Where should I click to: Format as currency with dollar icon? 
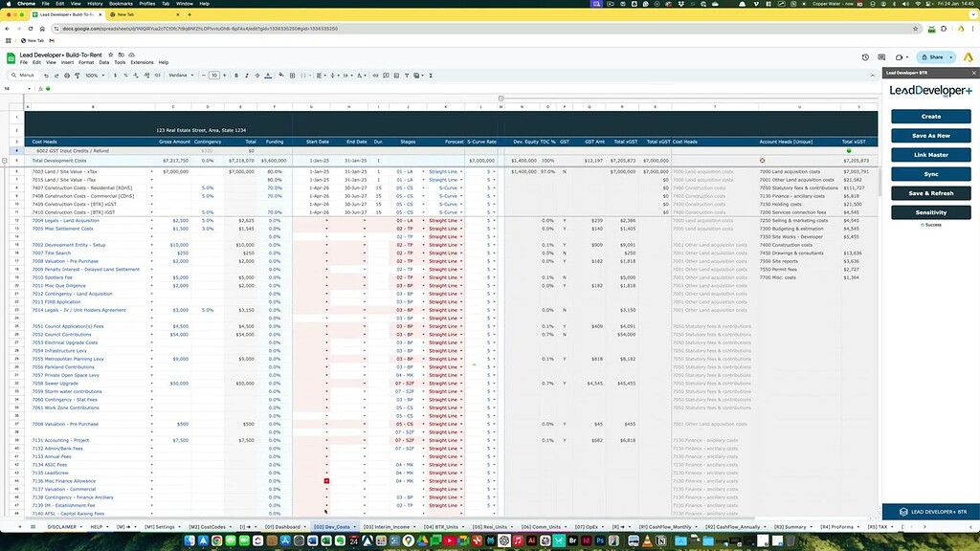coord(115,76)
